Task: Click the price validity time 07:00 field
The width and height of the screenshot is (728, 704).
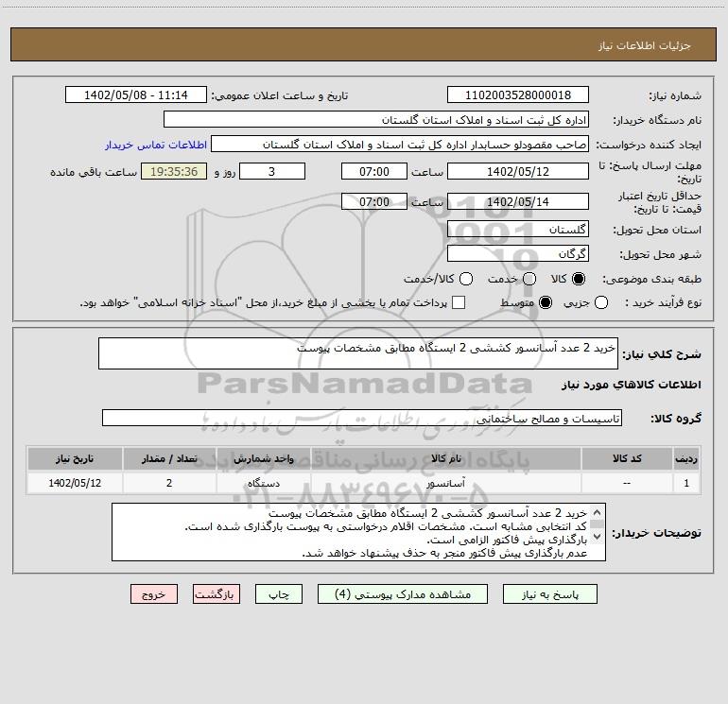Action: (x=374, y=201)
